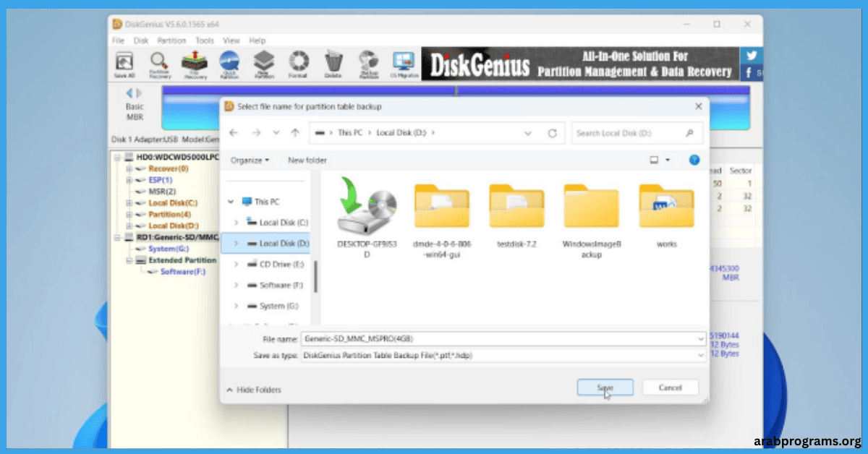This screenshot has height=454, width=868.
Task: Open the View menu
Action: [x=231, y=40]
